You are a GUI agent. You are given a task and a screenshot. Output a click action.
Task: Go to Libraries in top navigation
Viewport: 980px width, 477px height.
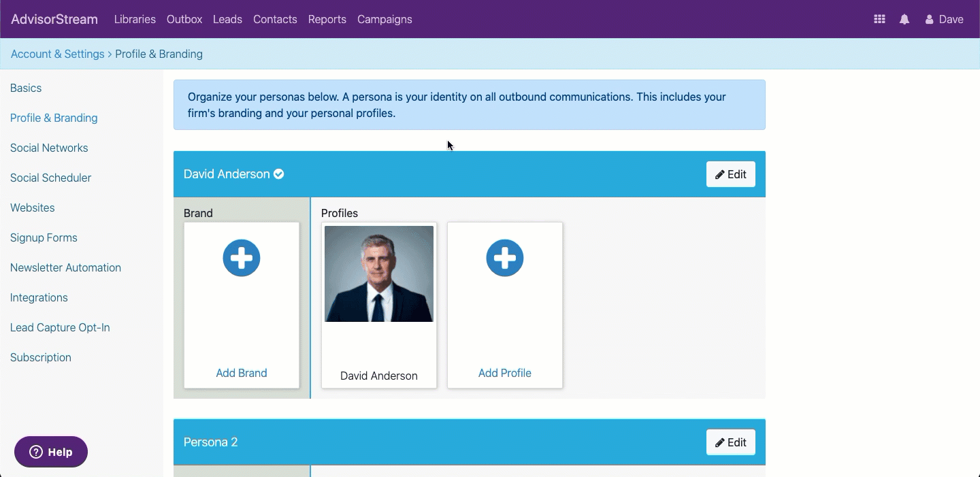135,20
